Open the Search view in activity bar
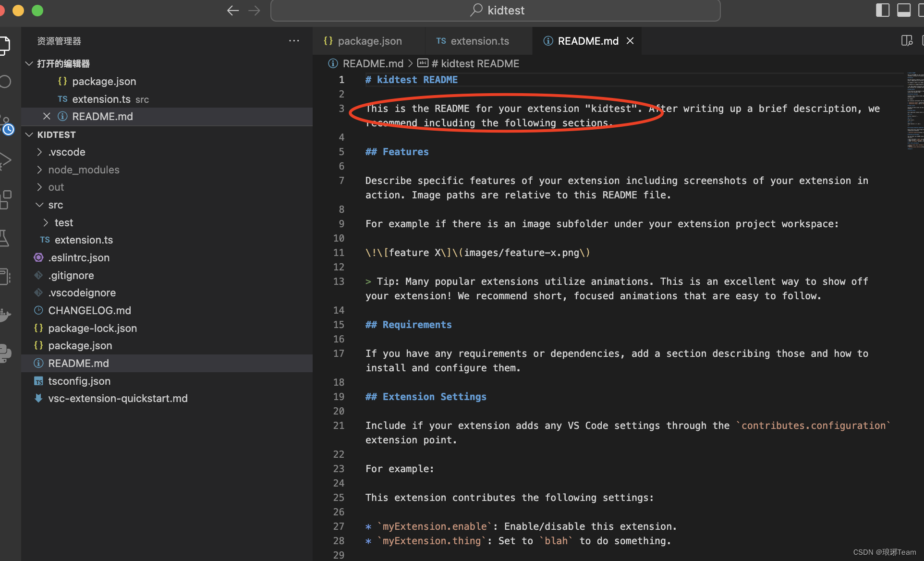This screenshot has height=561, width=924. click(x=4, y=82)
